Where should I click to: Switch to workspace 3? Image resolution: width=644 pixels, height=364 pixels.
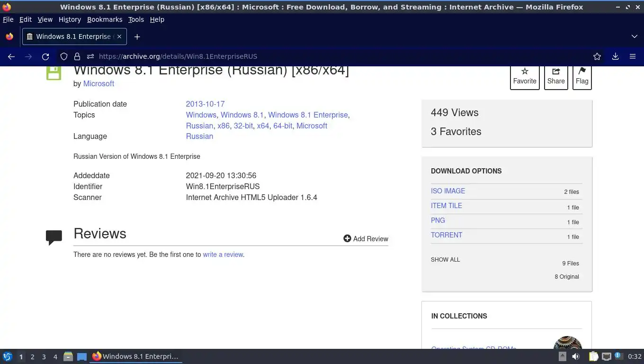pyautogui.click(x=44, y=357)
